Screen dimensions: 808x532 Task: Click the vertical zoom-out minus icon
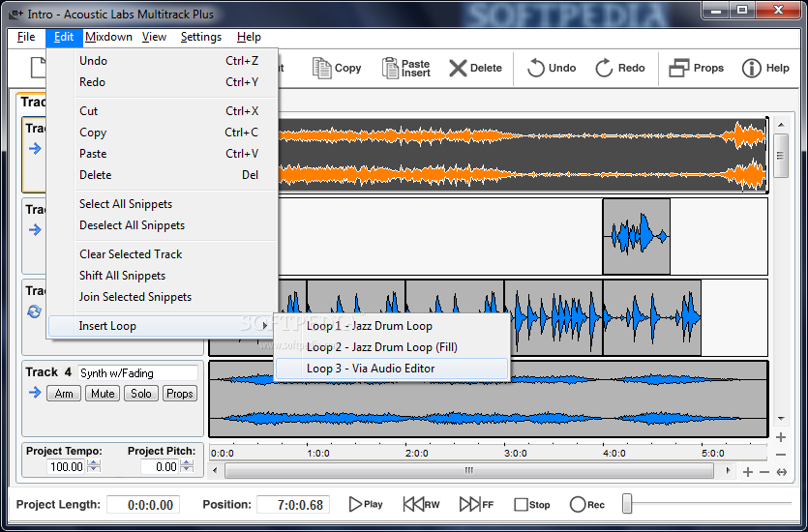point(781,455)
